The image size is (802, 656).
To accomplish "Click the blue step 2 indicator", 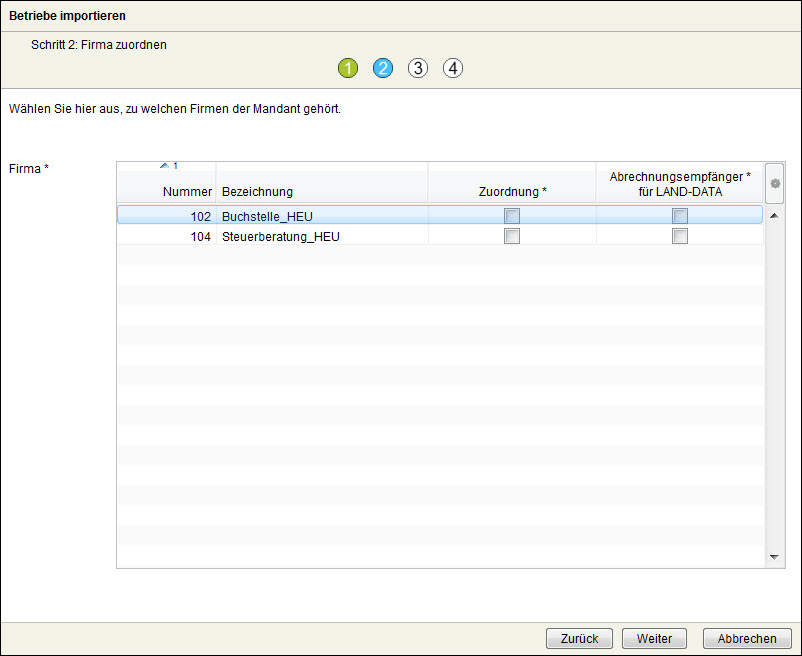I will point(383,68).
